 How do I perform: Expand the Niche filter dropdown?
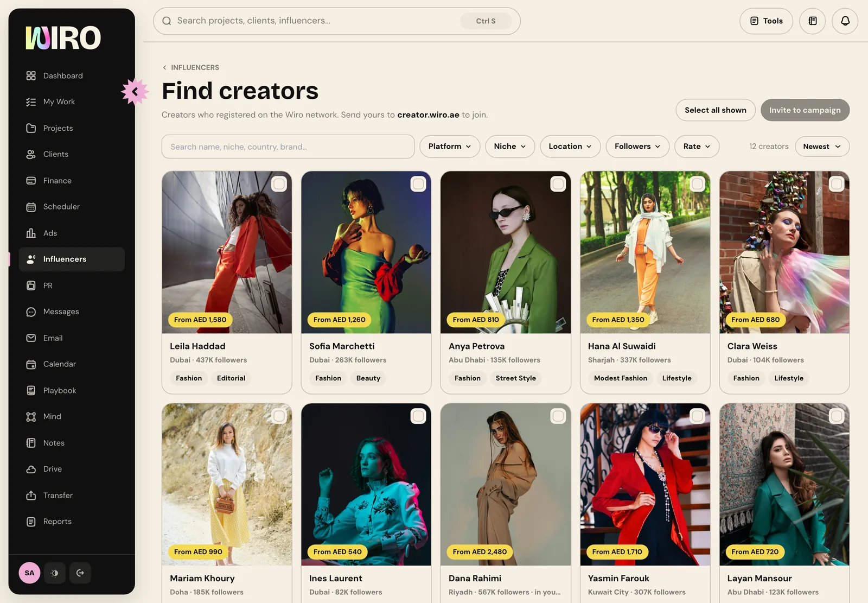tap(510, 147)
